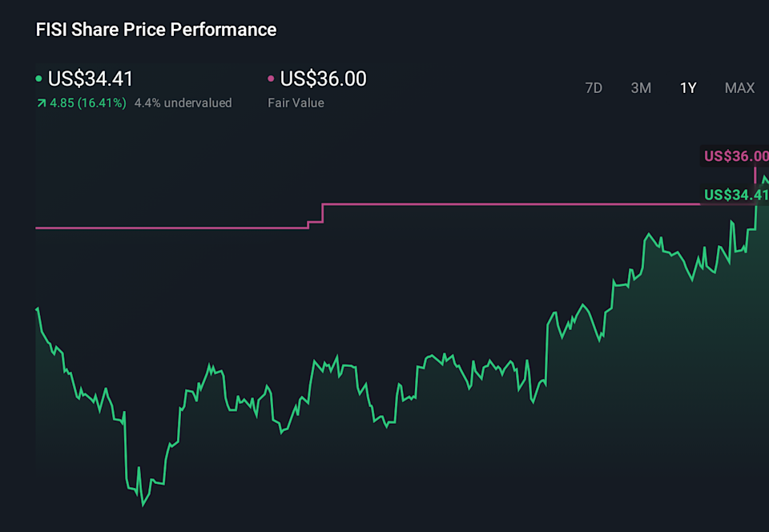
Task: Click pink dot beside US$36.00 header value
Action: [271, 79]
